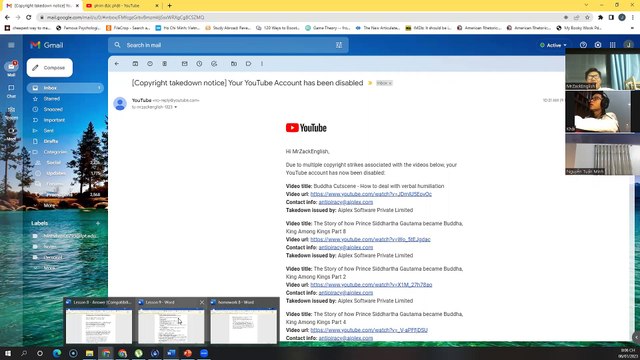Toggle the importance marker by subject
Screen dimensions: 640x360
(x=370, y=83)
